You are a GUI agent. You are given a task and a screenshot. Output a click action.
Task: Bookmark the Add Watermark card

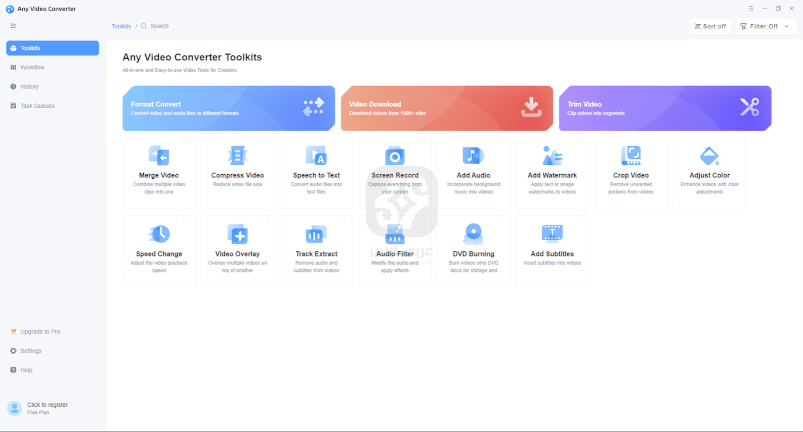(579, 140)
